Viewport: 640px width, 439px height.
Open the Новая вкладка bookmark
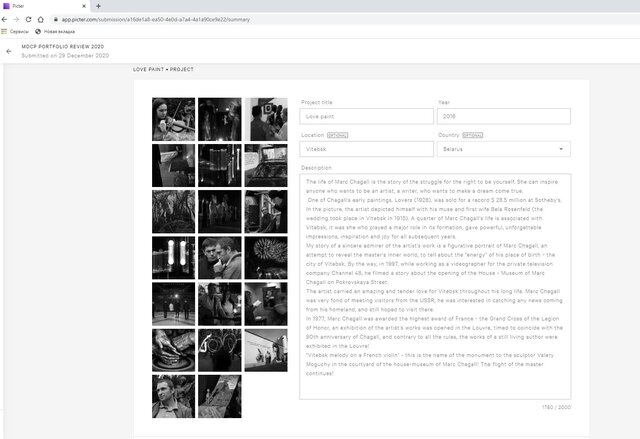coord(55,31)
